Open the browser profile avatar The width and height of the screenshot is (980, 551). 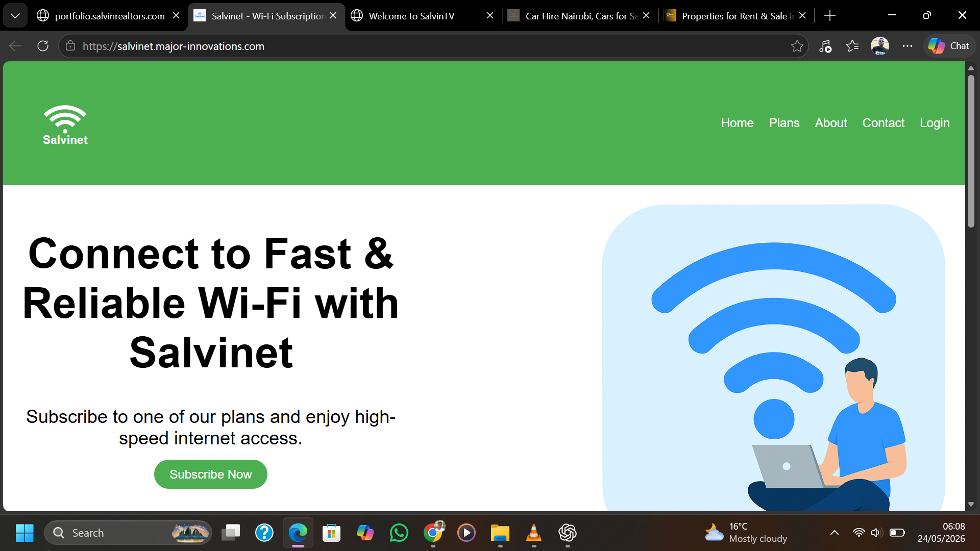point(879,46)
